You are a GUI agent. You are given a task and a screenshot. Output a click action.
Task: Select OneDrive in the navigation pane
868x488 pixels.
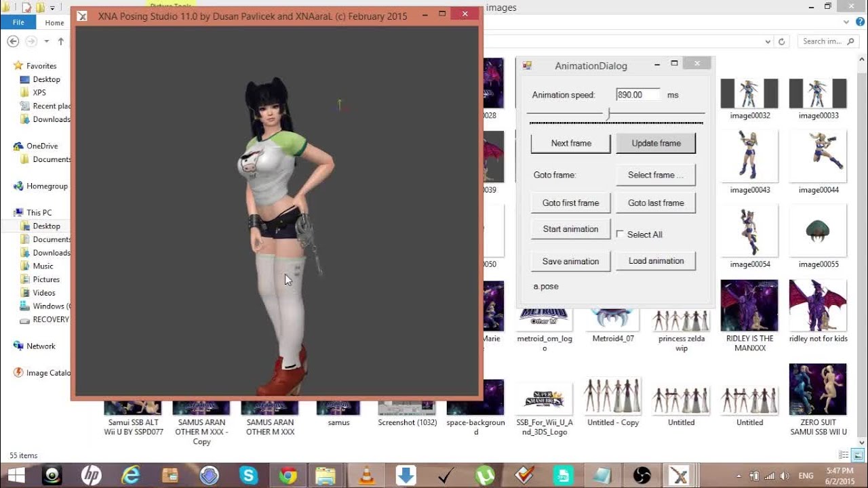click(x=42, y=146)
